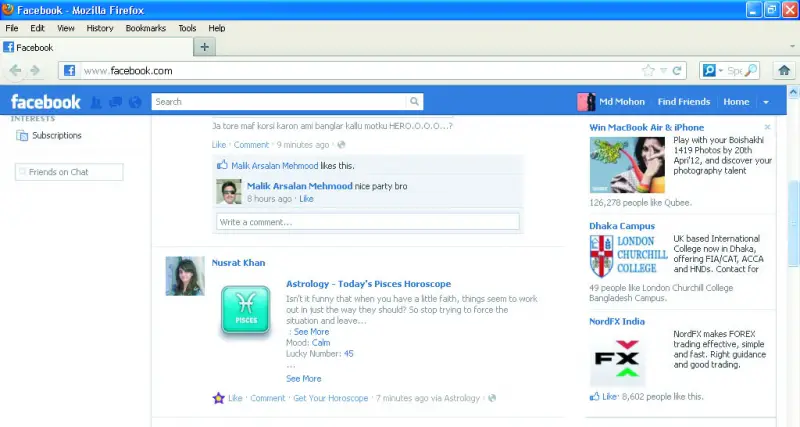Open the Tools menu
This screenshot has width=800, height=427.
point(187,28)
